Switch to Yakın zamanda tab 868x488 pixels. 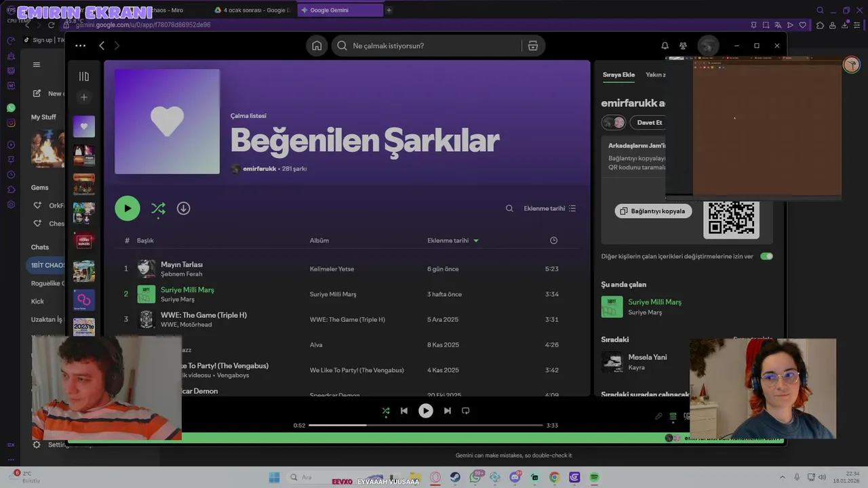click(656, 75)
